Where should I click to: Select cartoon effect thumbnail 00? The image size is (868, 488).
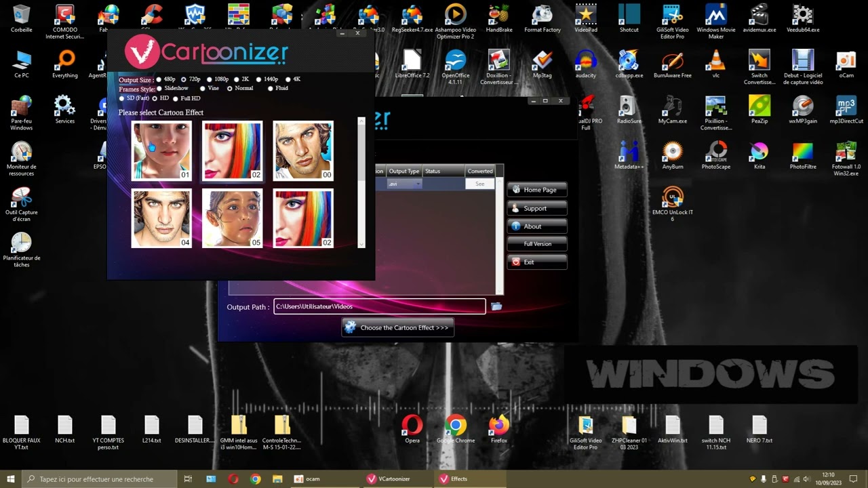303,151
